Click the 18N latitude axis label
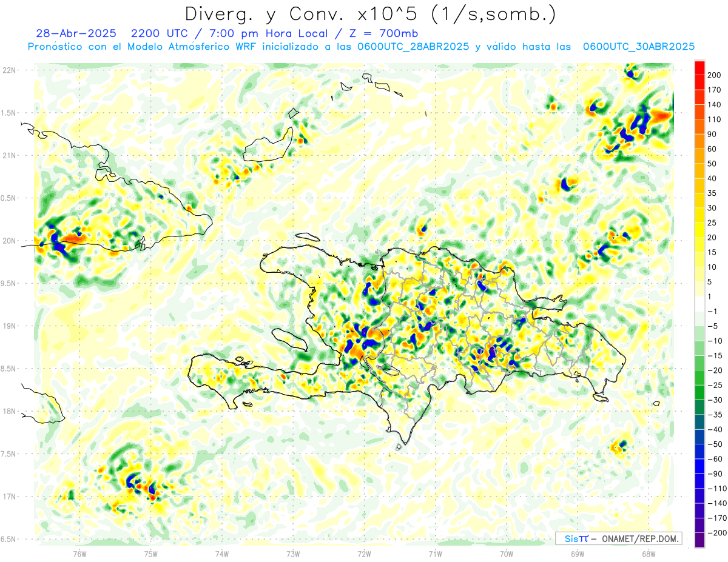728x562 pixels. pyautogui.click(x=10, y=411)
